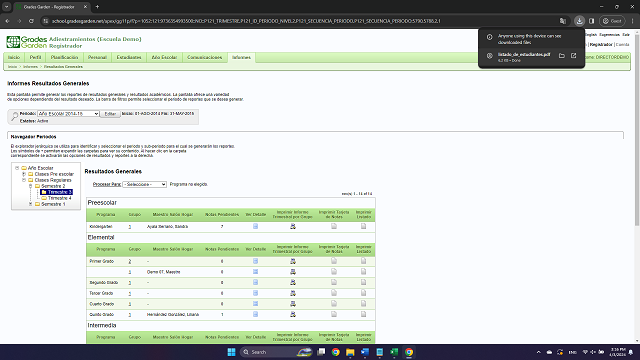Click Informes in the breadcrumb
Screen dimensions: 640x360
[30, 67]
